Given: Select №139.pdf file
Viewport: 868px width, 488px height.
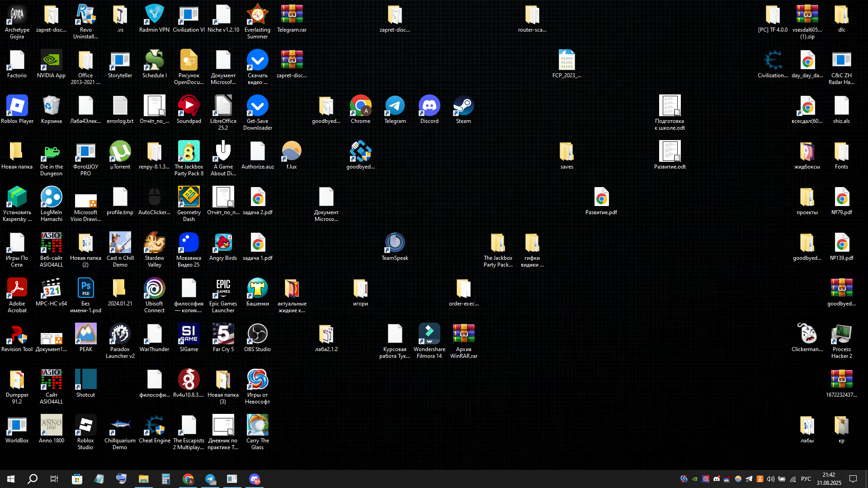Looking at the screenshot, I should (x=842, y=247).
